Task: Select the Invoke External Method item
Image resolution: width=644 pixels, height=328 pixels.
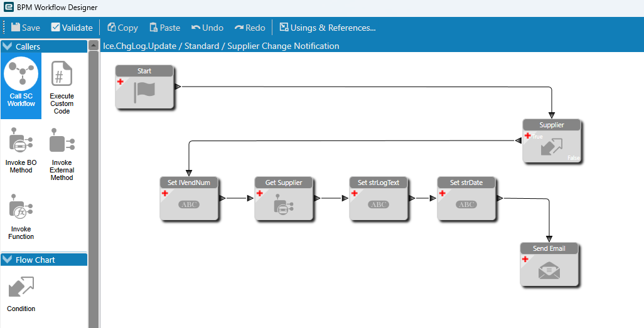Action: [x=62, y=154]
